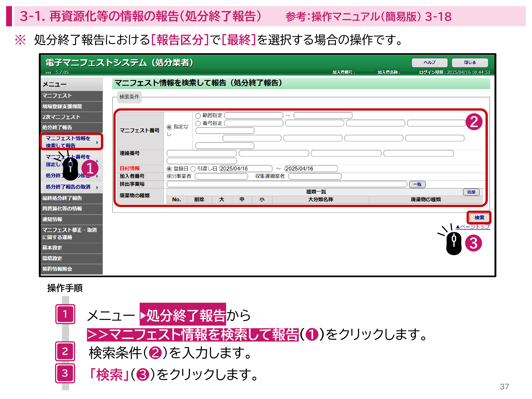Open 契約情報照会 menu item
Viewport: 532px width, 399px height.
click(x=72, y=269)
